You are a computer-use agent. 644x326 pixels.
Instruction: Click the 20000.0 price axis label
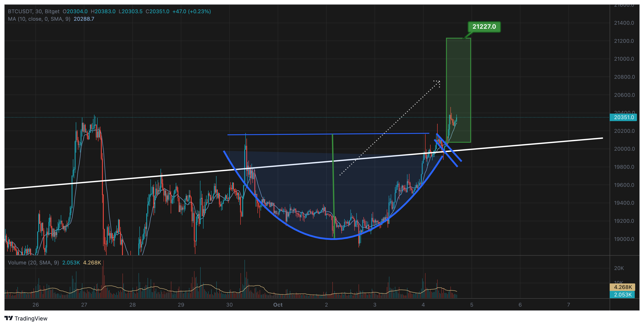point(624,149)
